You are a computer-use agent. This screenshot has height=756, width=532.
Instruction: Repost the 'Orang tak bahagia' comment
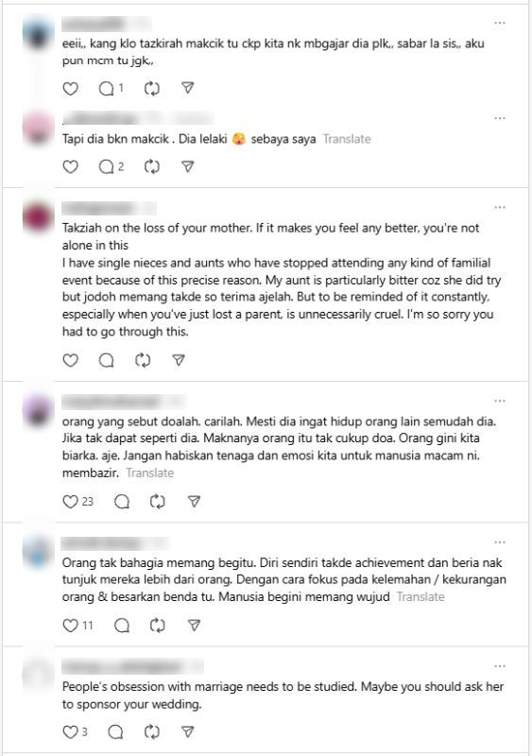coord(158,626)
